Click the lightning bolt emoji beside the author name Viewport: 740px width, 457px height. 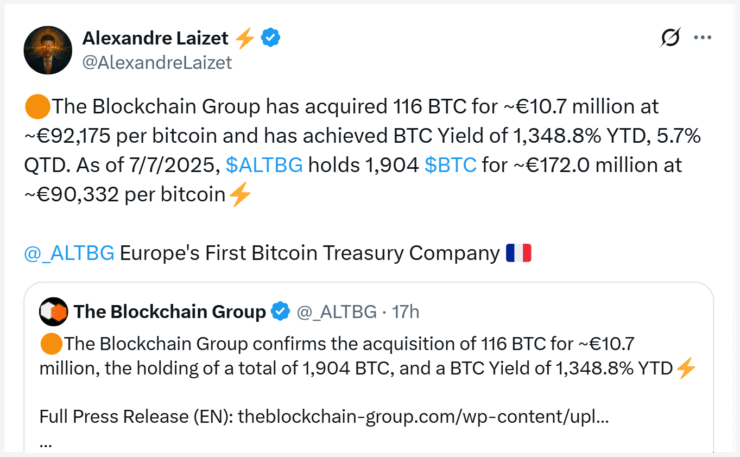(244, 38)
